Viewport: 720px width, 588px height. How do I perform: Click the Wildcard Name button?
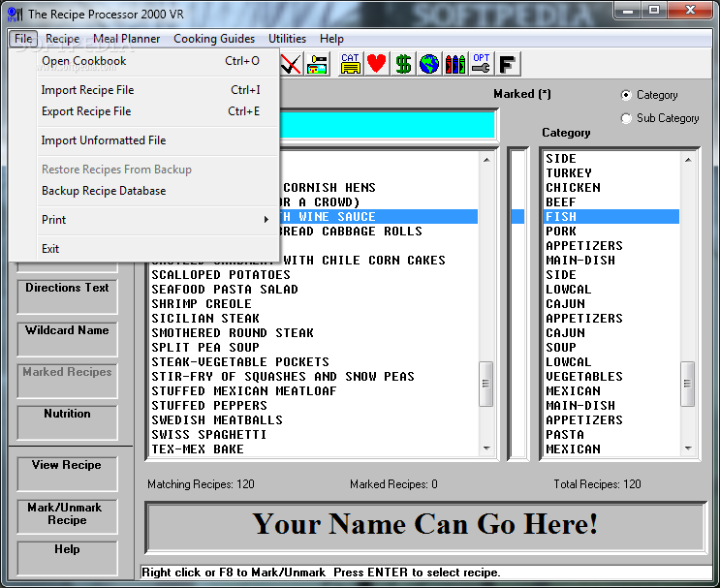[67, 339]
